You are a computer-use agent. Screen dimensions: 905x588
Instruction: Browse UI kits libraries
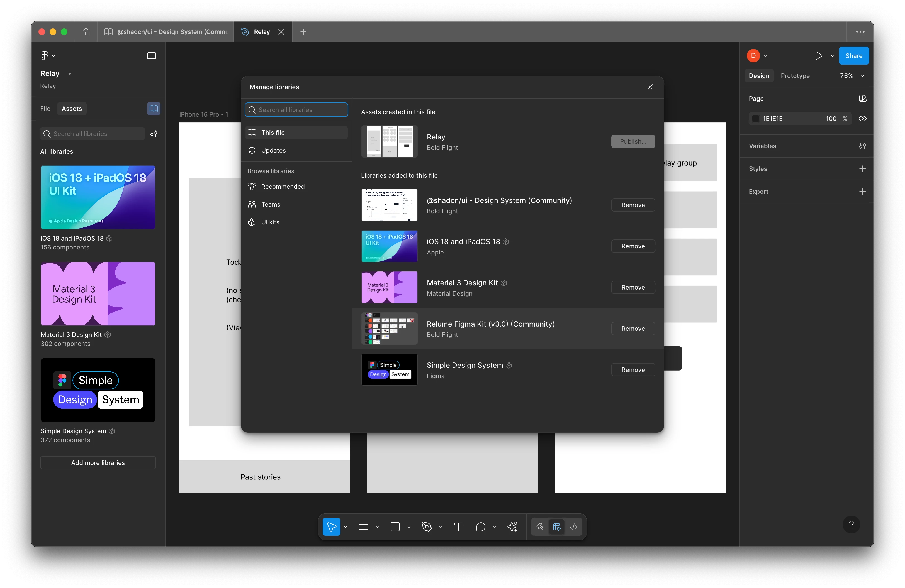296,222
